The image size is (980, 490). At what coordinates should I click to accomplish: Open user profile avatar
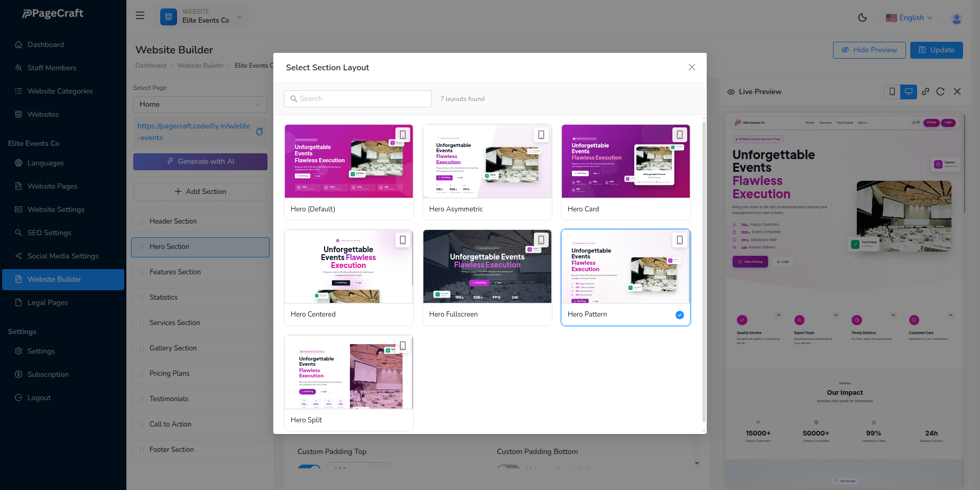[956, 19]
